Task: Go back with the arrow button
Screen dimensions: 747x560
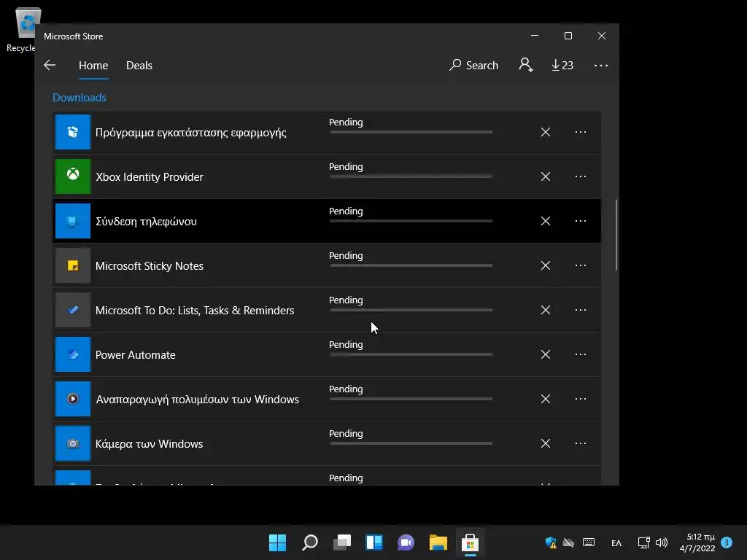Action: pos(50,65)
